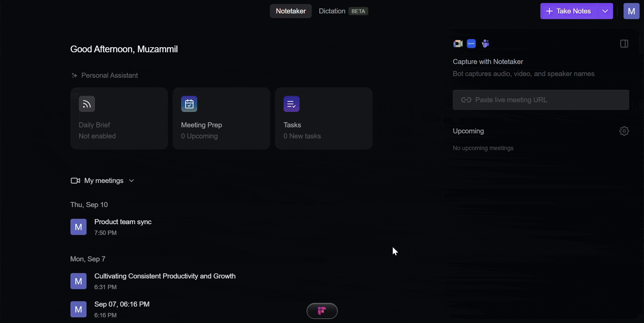Click avatar for Product team sync
Viewport: 644px width, 323px height.
pyautogui.click(x=78, y=227)
